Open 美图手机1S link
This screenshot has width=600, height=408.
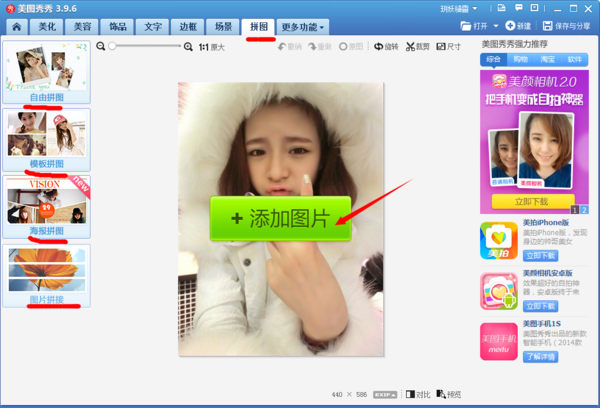pyautogui.click(x=542, y=324)
